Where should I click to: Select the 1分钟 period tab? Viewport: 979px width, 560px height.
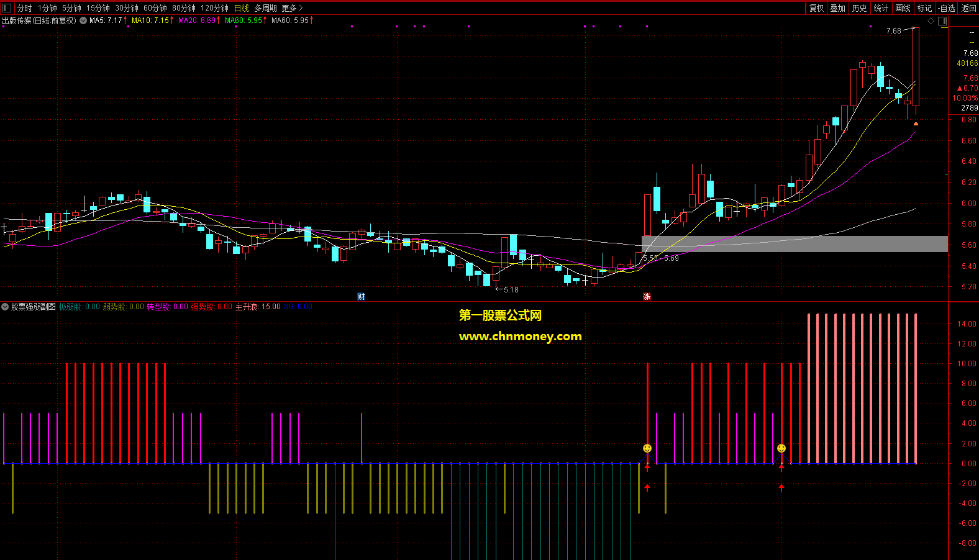click(x=47, y=8)
